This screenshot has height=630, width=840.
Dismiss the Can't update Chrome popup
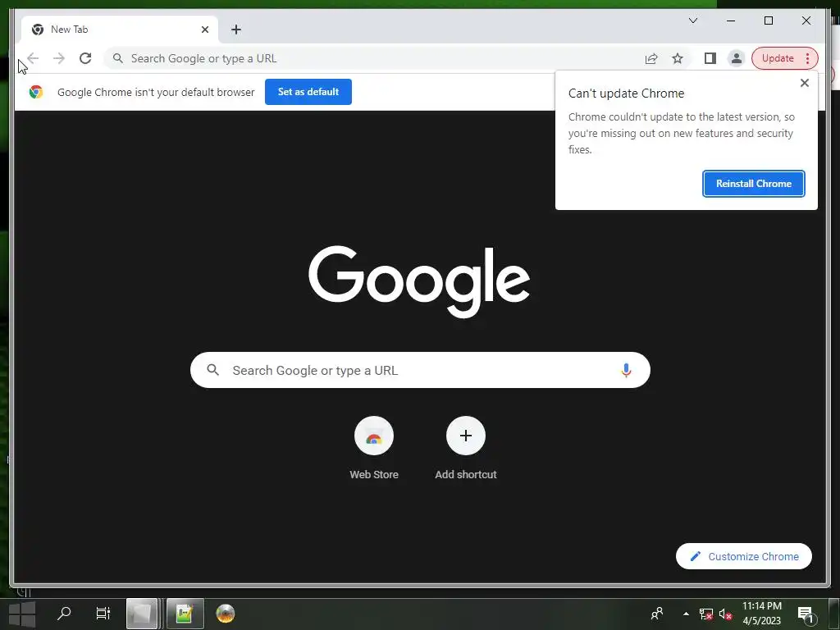tap(804, 83)
